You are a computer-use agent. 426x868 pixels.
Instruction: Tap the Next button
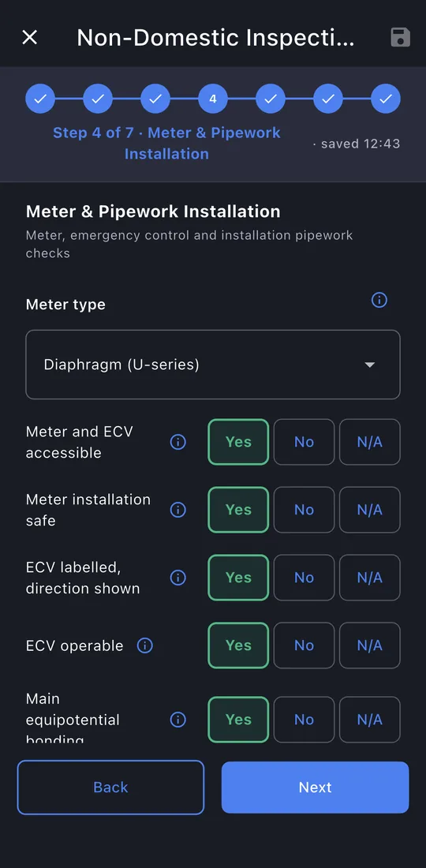click(x=316, y=788)
